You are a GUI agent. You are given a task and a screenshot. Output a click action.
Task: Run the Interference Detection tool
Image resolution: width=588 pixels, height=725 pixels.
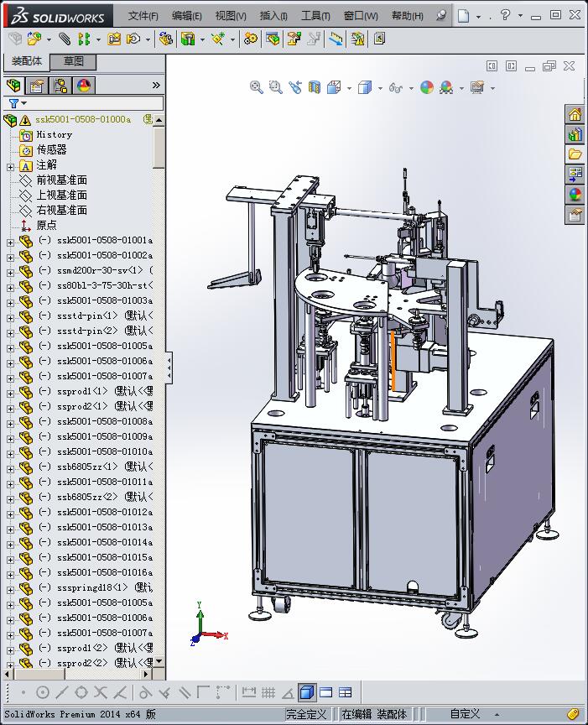(336, 39)
